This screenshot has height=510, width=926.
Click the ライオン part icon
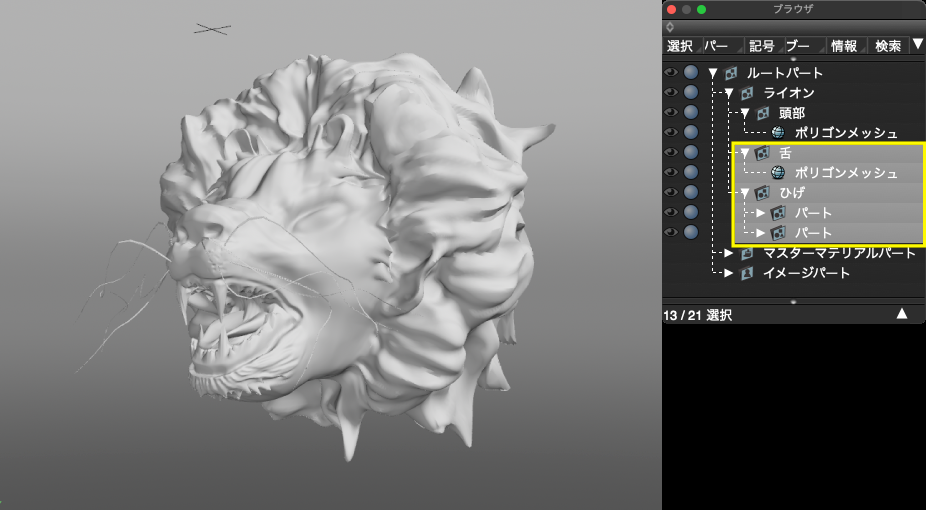point(747,93)
